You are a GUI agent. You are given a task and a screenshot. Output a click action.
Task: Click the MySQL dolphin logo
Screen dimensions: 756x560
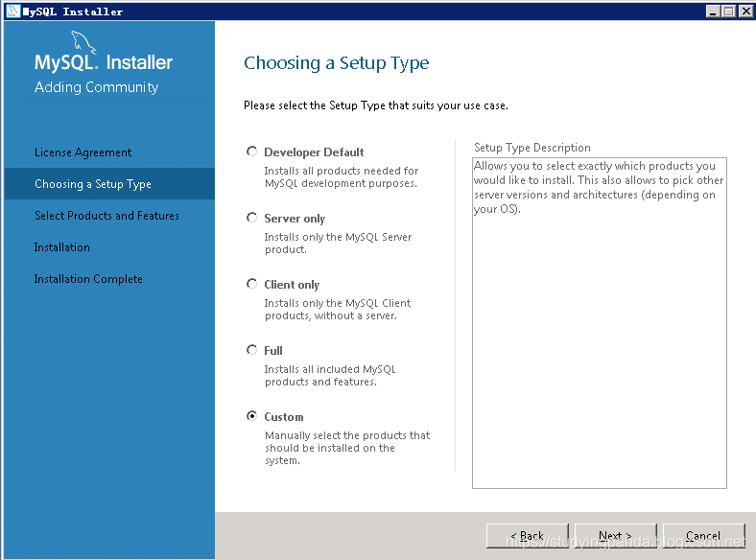(x=83, y=42)
